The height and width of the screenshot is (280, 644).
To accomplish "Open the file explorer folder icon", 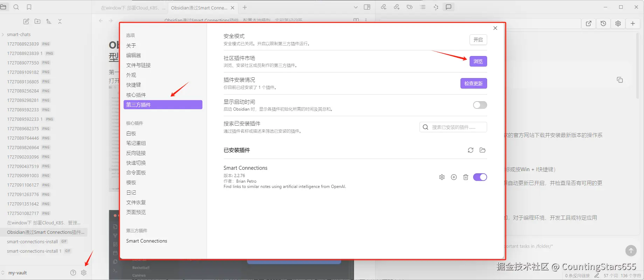I will 3,7.
